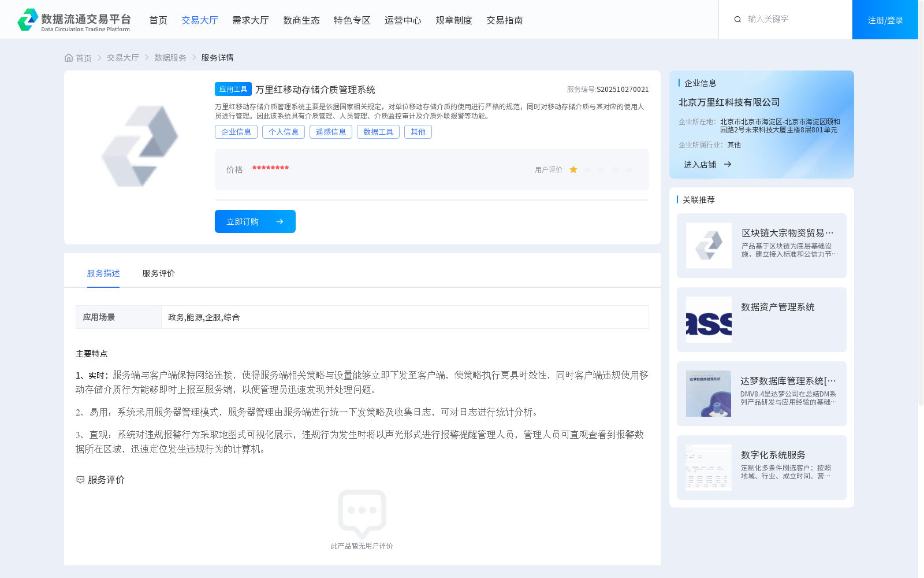Click the 应用场景 table header cell
The width and height of the screenshot is (924, 578).
pos(118,317)
